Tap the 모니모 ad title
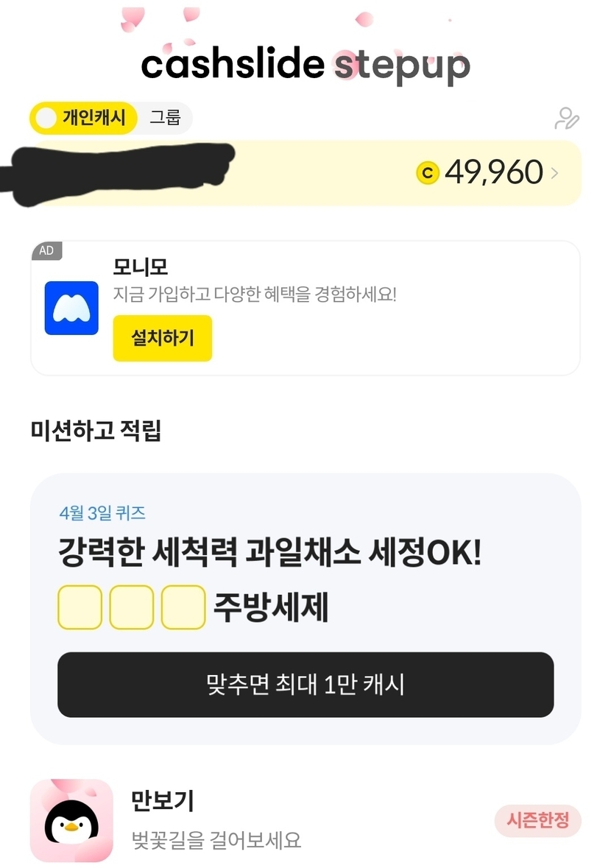This screenshot has height=868, width=611. pos(140,267)
